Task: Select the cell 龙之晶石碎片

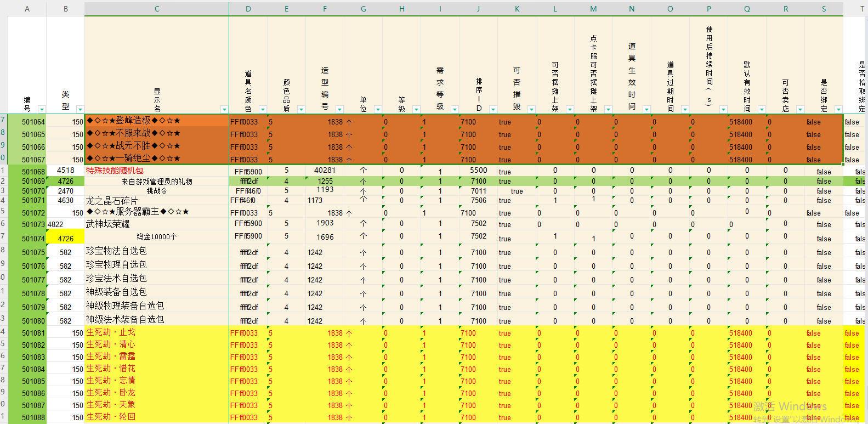Action: [x=112, y=201]
